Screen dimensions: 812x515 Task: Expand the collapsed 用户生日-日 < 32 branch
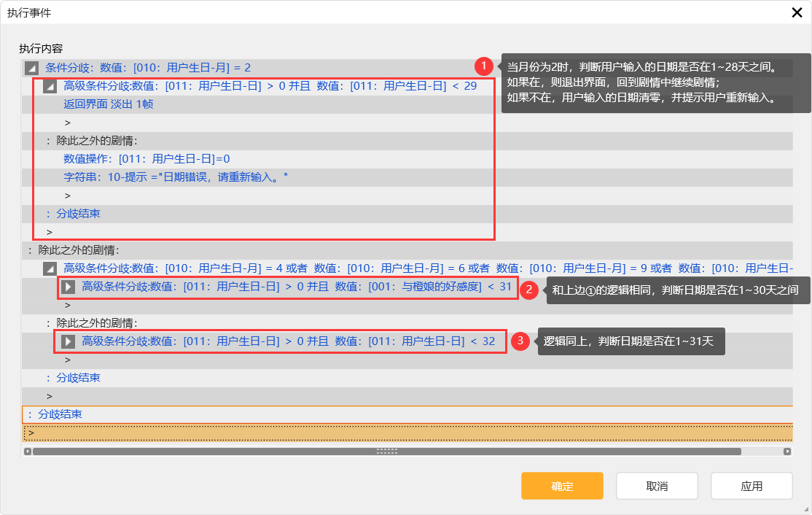coord(69,341)
